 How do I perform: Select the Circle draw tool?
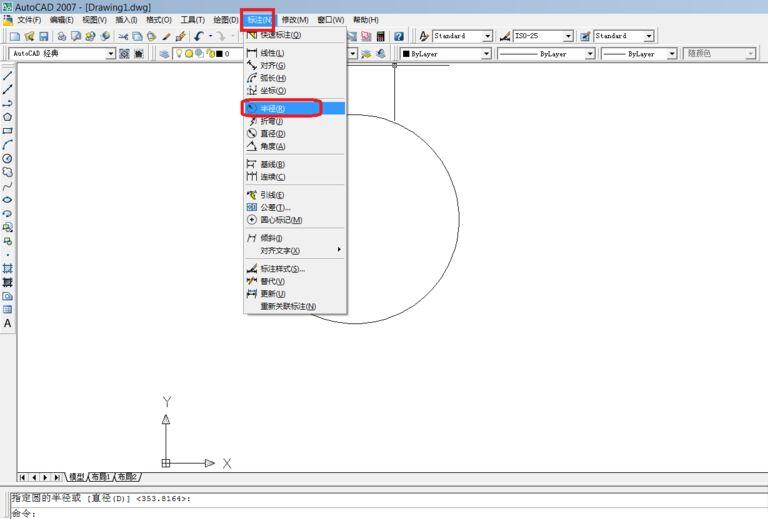click(x=8, y=158)
